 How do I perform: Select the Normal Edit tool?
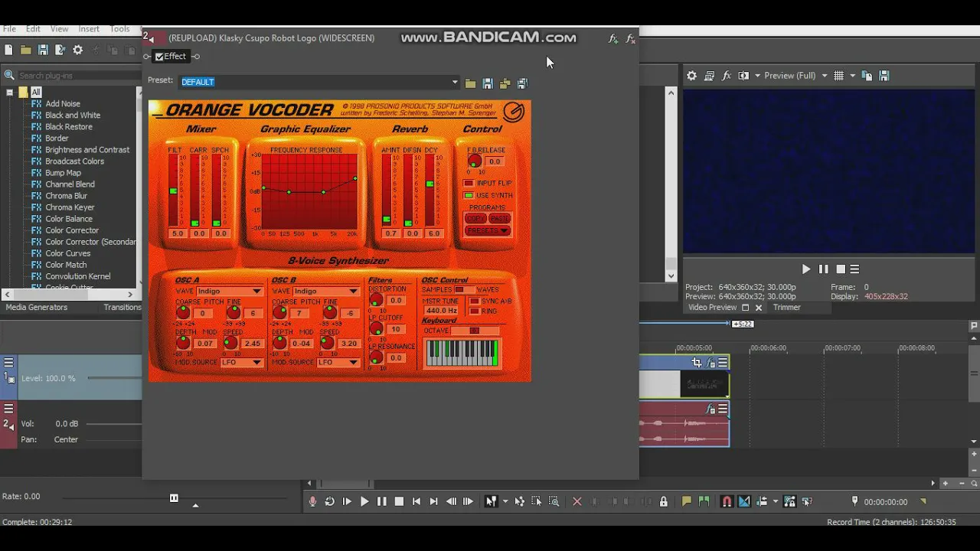click(492, 501)
